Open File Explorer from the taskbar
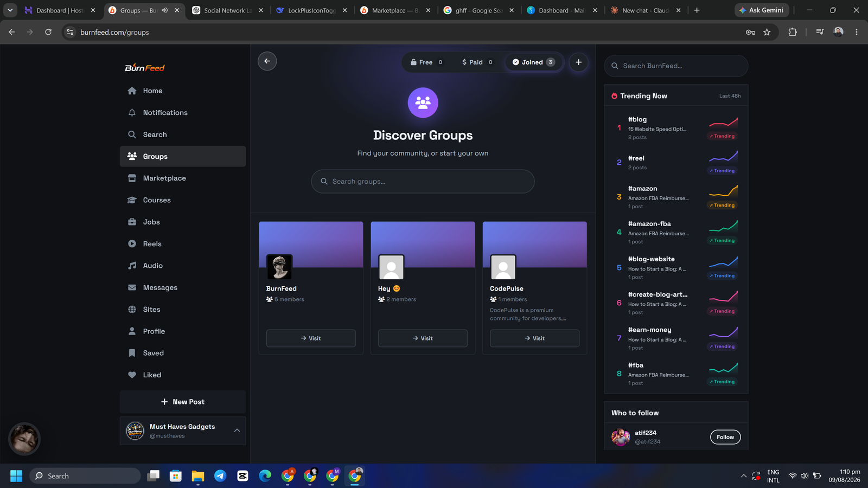This screenshot has width=868, height=488. (197, 476)
